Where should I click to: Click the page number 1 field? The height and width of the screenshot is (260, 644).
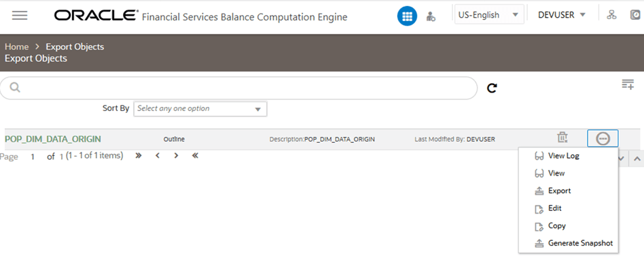(33, 157)
